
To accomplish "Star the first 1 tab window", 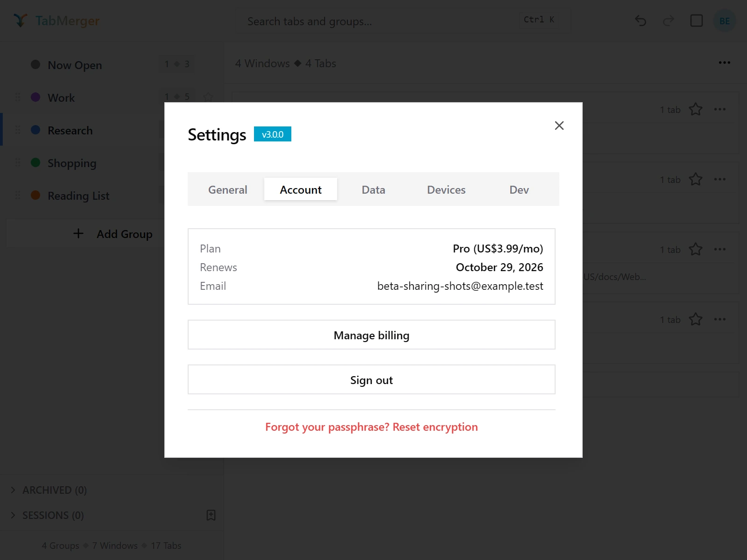I will [x=696, y=109].
